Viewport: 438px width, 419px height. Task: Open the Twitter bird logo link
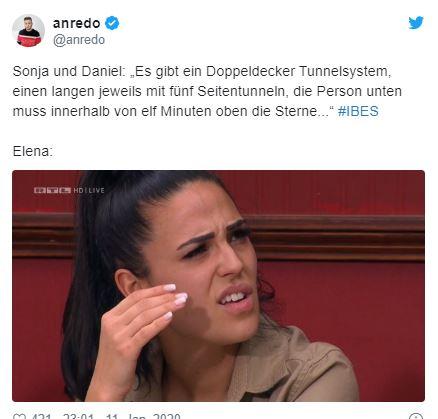pos(416,22)
